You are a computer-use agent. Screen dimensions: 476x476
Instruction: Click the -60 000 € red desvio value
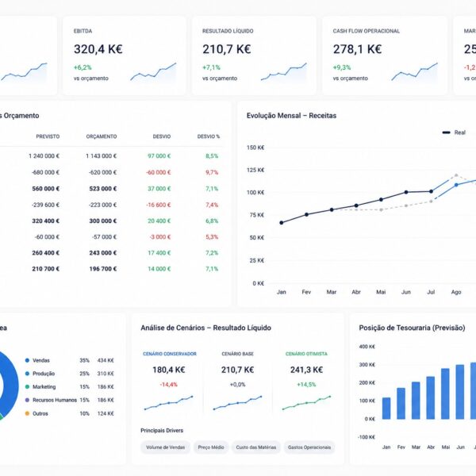pyautogui.click(x=159, y=172)
